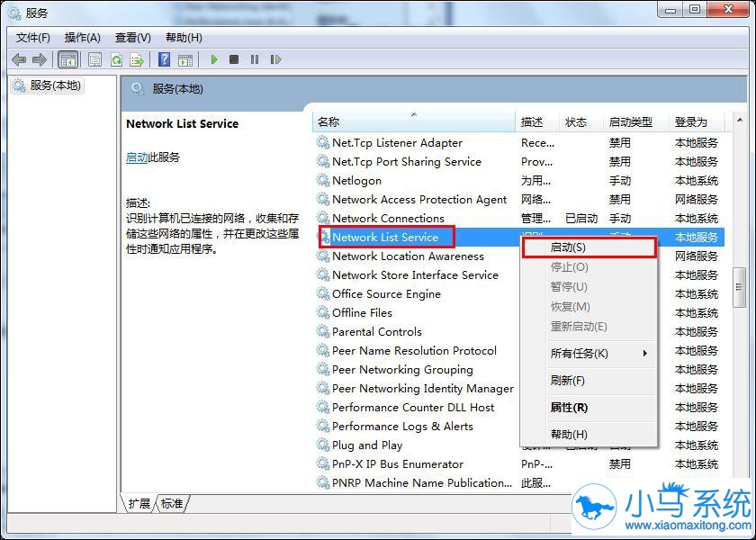Click the services icon in the window title bar
This screenshot has height=540, width=756.
click(x=14, y=12)
